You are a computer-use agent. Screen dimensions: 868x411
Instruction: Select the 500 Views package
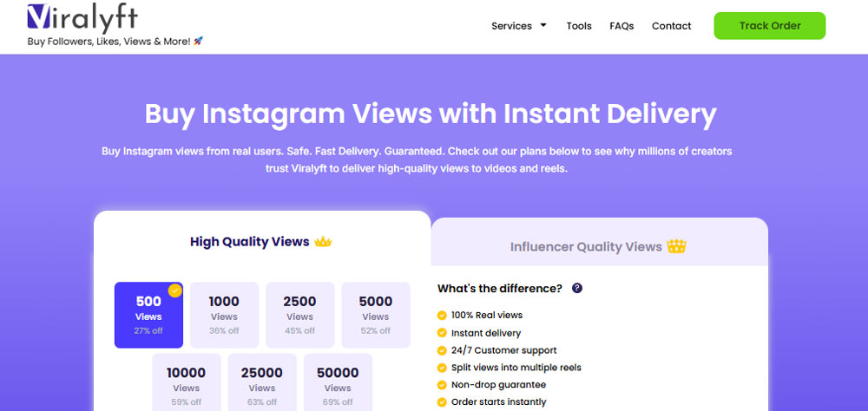point(148,315)
